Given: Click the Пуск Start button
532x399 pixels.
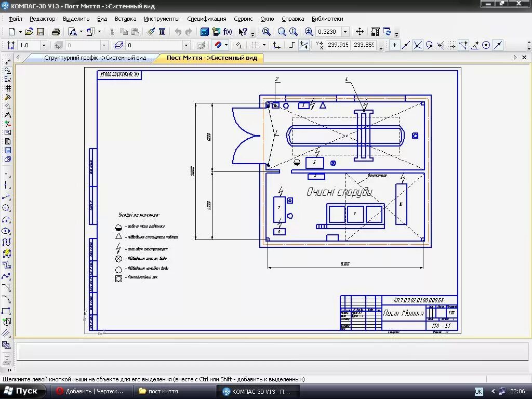Looking at the screenshot, I should point(23,391).
